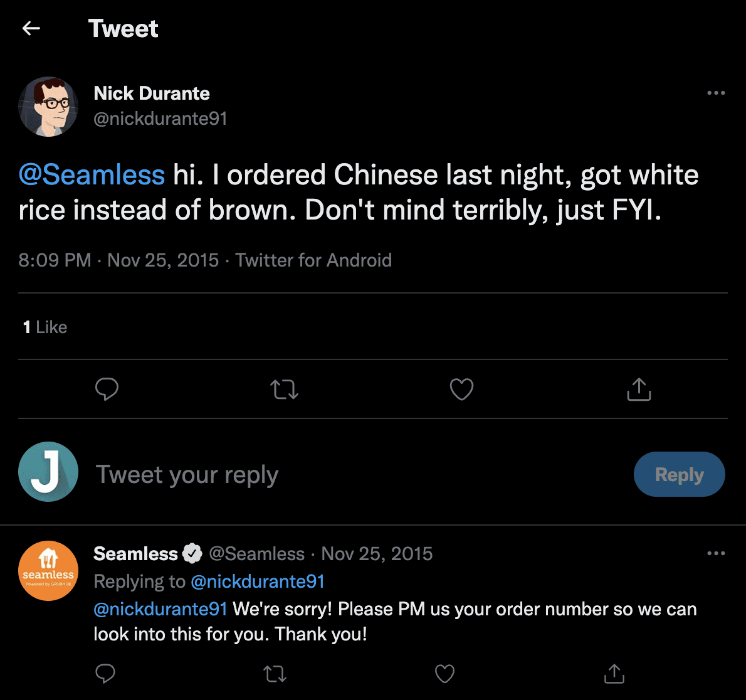The width and height of the screenshot is (746, 700).
Task: Share the Seamless reply
Action: 614,674
